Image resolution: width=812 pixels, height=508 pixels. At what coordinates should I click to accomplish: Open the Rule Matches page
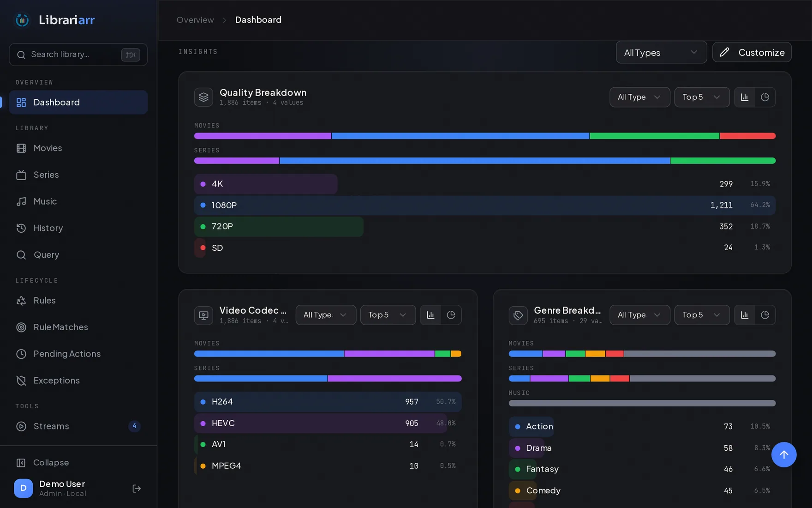coord(78,327)
